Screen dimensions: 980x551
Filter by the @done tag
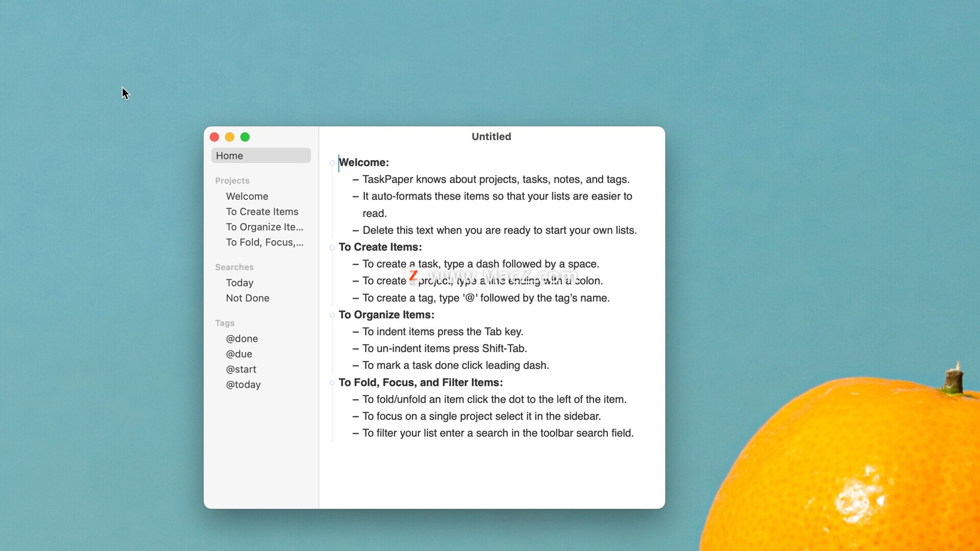click(x=242, y=339)
